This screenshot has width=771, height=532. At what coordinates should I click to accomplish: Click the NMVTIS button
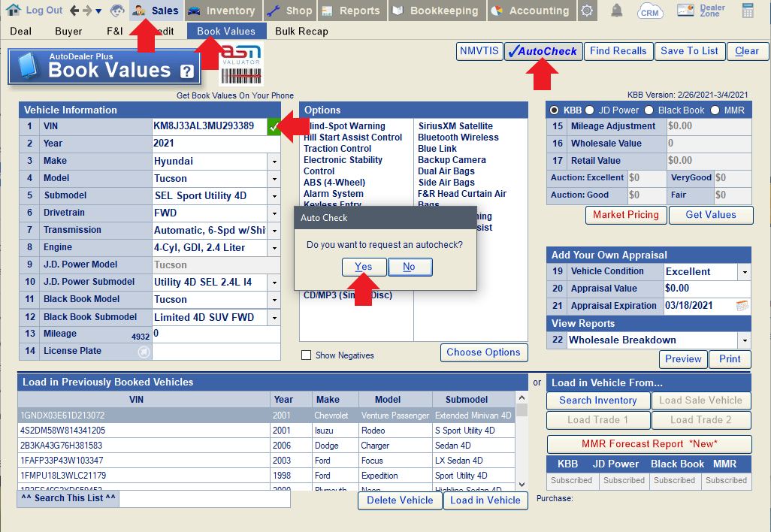click(479, 50)
